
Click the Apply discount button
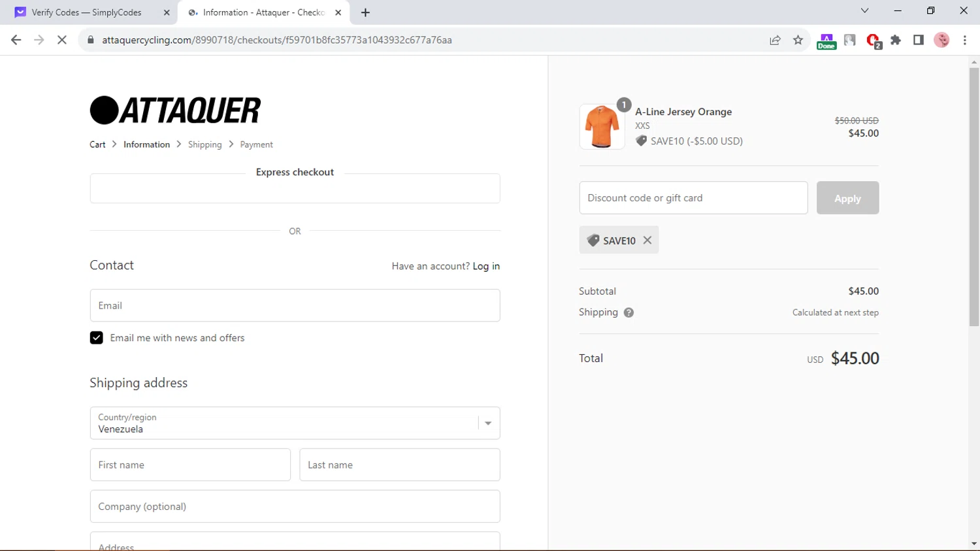click(847, 198)
